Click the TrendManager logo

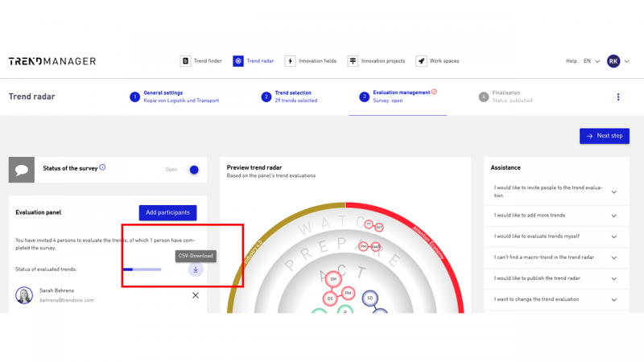52,61
